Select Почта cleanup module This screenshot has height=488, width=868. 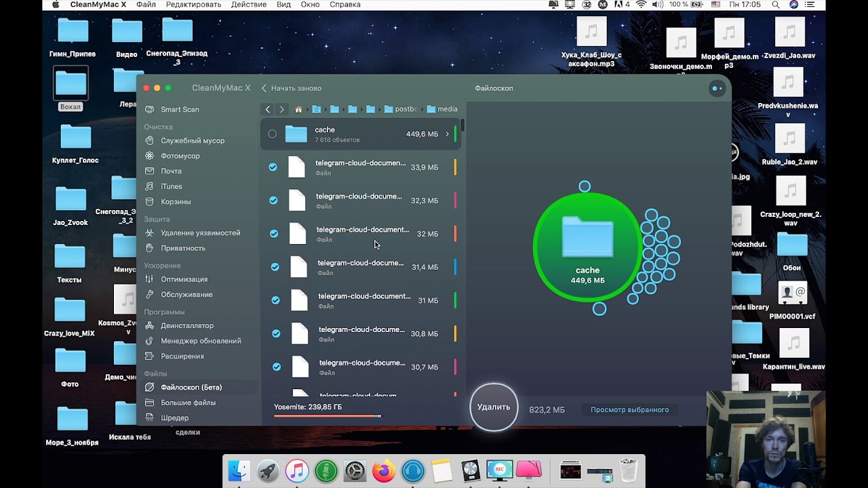coord(171,171)
